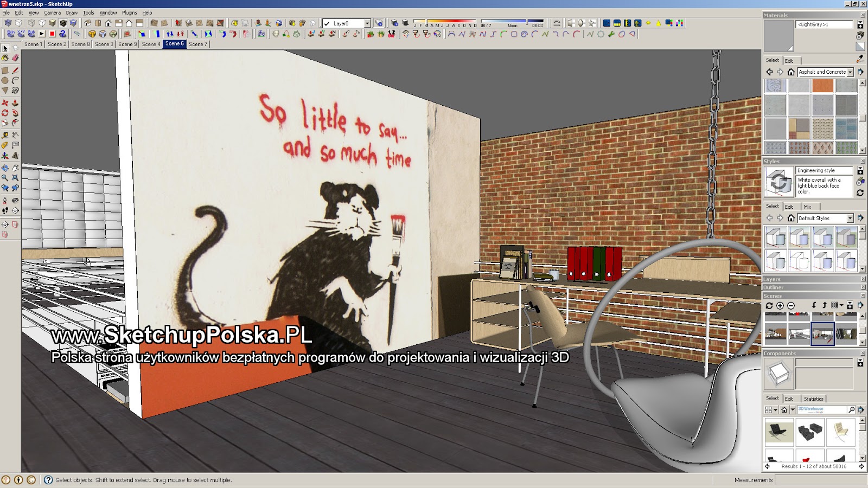
Task: Update style with changes refresh icon
Action: pyautogui.click(x=860, y=192)
